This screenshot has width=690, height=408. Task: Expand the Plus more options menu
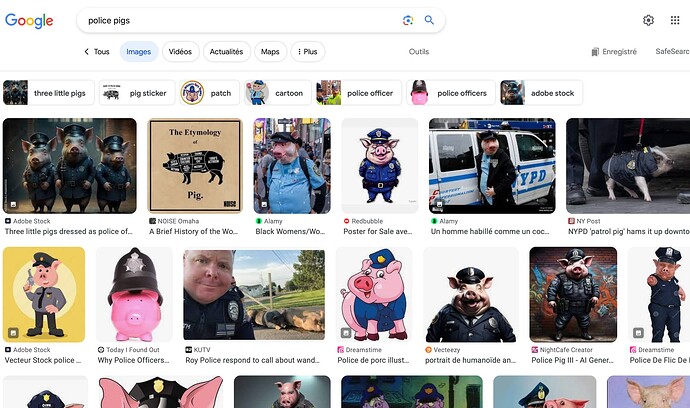[308, 51]
